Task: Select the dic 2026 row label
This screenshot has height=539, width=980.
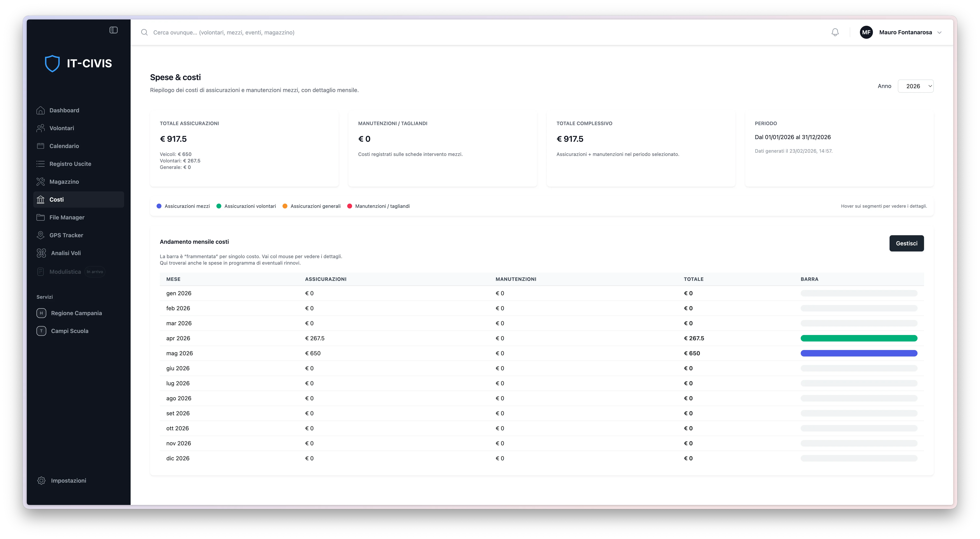Action: [178, 458]
